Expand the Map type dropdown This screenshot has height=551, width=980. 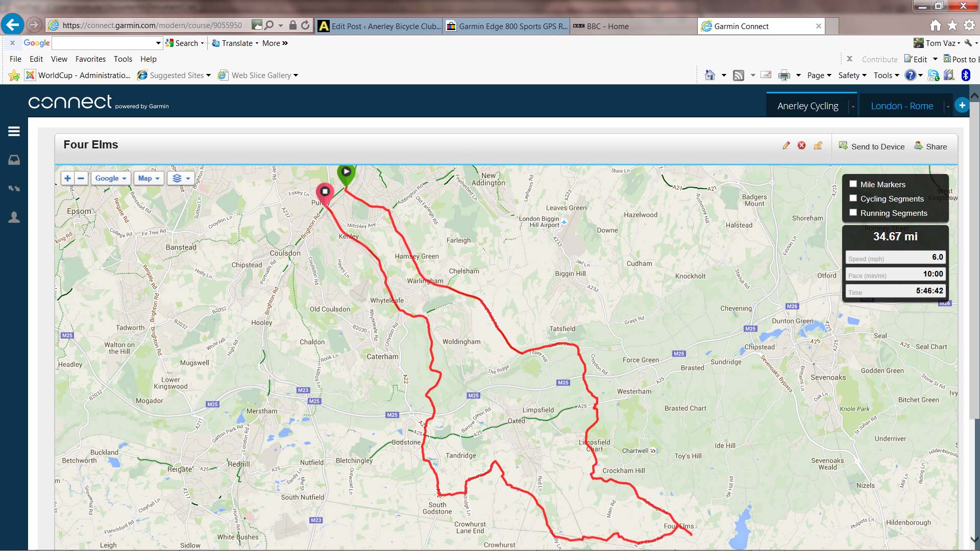pos(149,178)
